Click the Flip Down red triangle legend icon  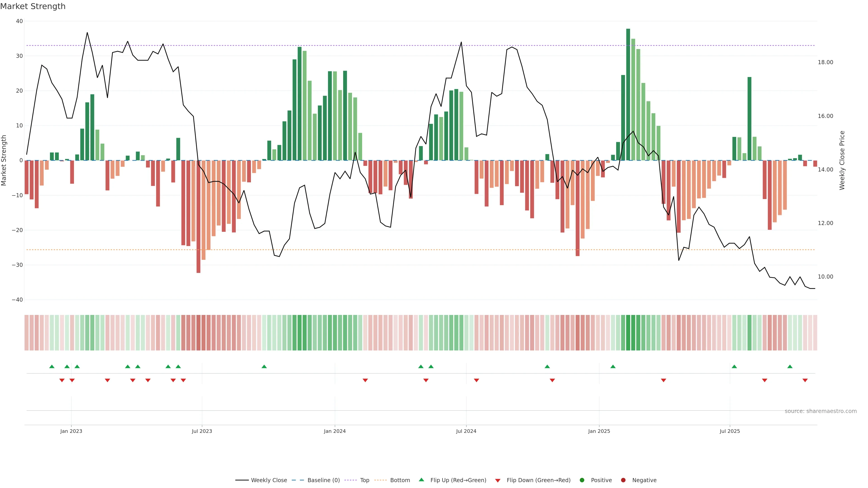pos(498,480)
